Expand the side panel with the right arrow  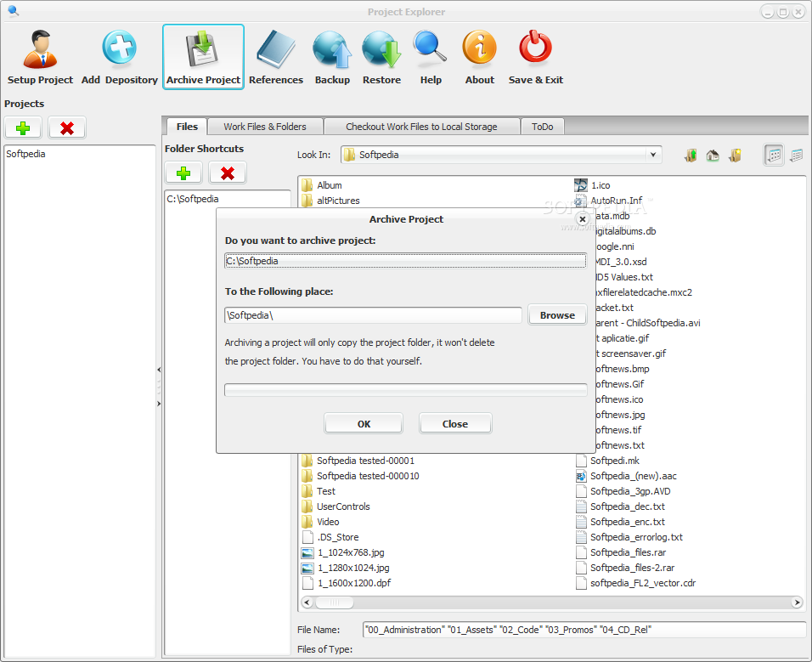pos(159,403)
